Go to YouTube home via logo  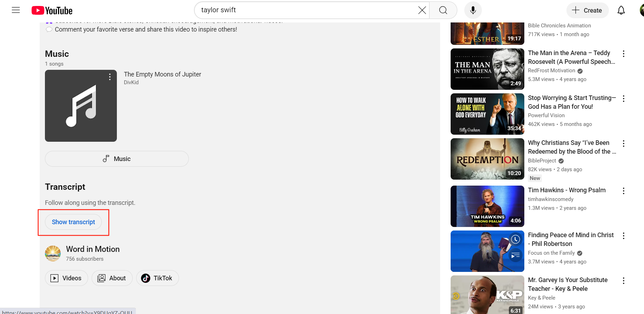[x=52, y=11]
